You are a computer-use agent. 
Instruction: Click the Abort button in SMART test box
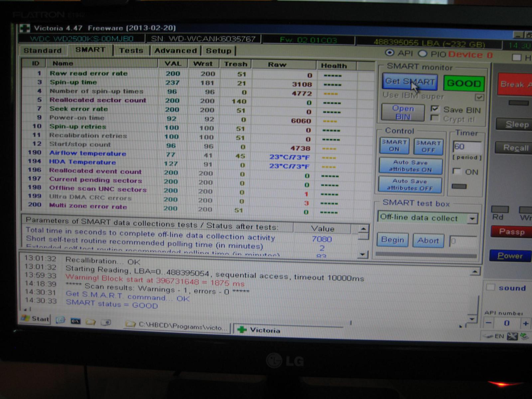coord(428,240)
